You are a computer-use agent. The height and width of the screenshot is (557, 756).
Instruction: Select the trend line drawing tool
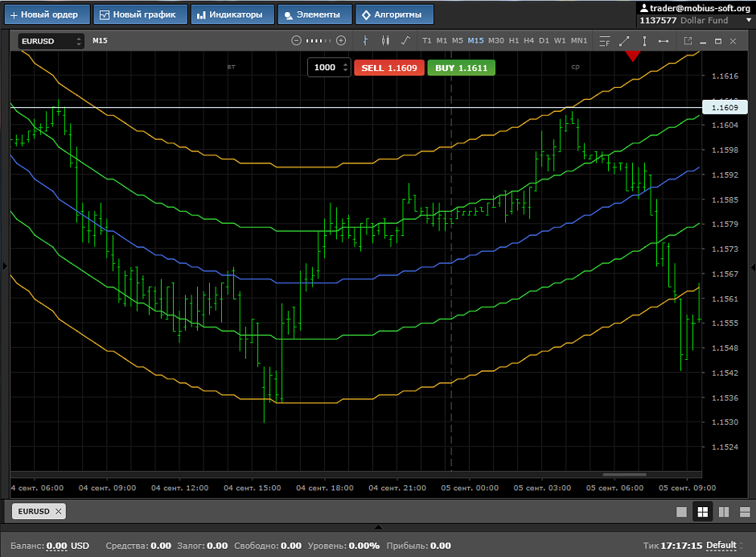(624, 41)
